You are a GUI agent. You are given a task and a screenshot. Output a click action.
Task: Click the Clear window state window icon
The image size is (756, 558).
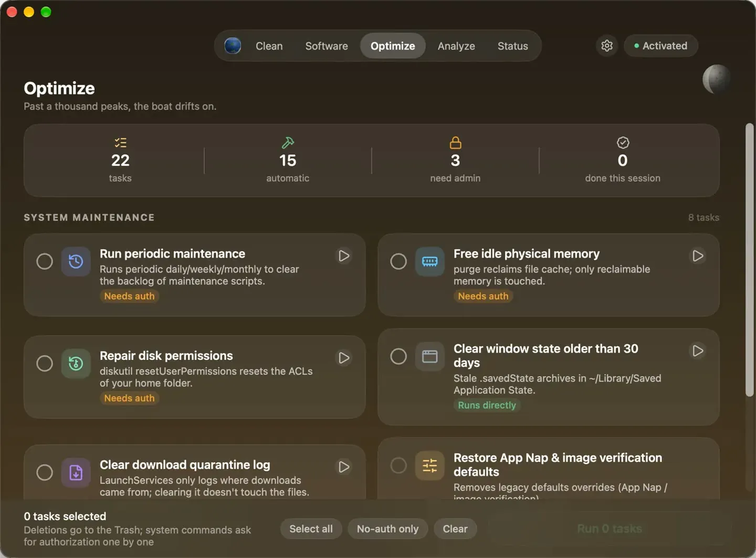click(x=430, y=356)
